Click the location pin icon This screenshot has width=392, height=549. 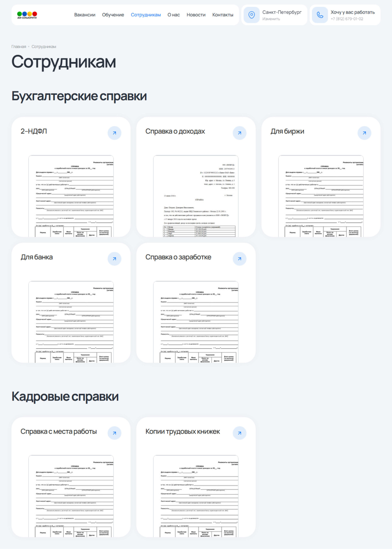(x=252, y=15)
